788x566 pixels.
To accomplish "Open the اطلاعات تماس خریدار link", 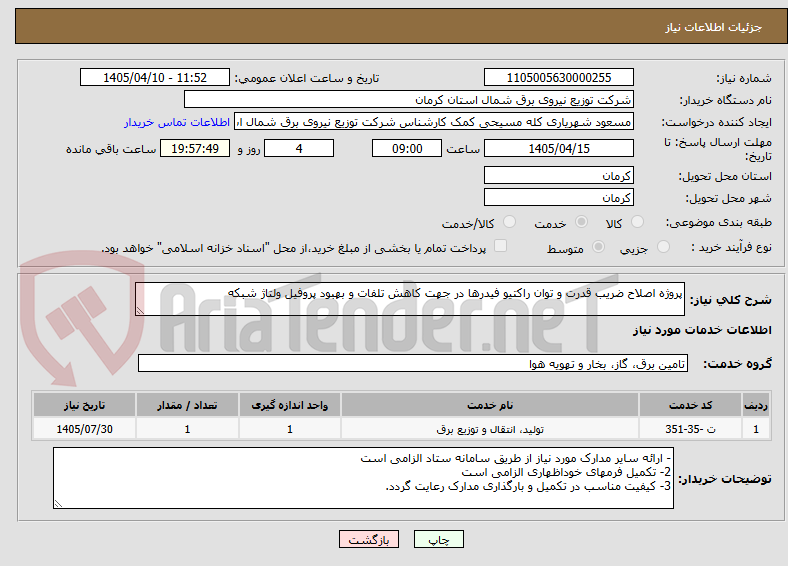I will pos(177,122).
